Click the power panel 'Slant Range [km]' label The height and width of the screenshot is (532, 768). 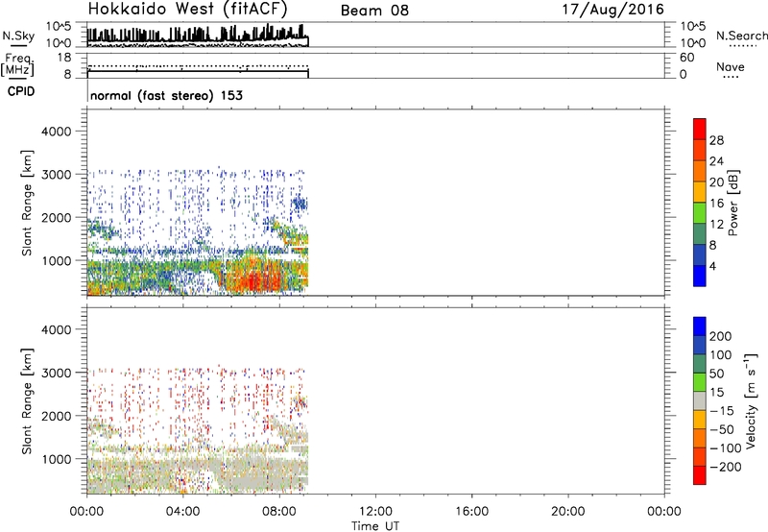pyautogui.click(x=27, y=203)
